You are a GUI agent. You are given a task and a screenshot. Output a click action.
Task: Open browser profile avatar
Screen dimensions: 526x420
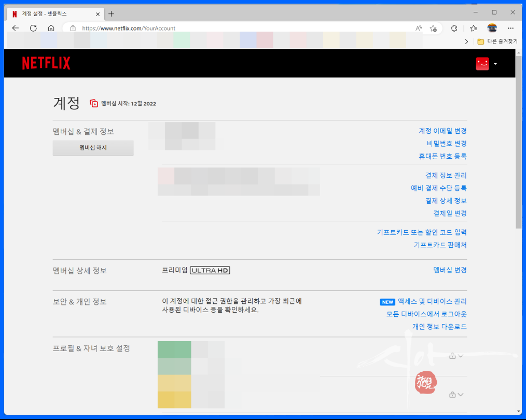(492, 28)
